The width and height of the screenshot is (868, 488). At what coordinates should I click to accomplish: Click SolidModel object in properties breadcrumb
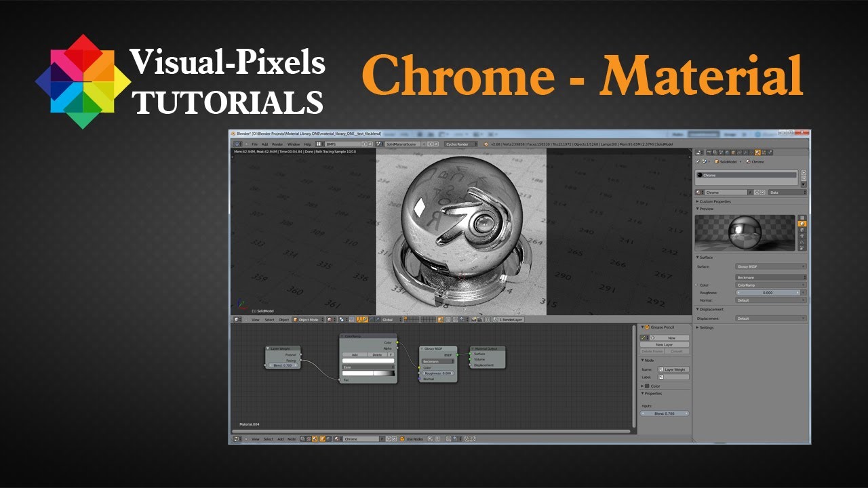726,162
